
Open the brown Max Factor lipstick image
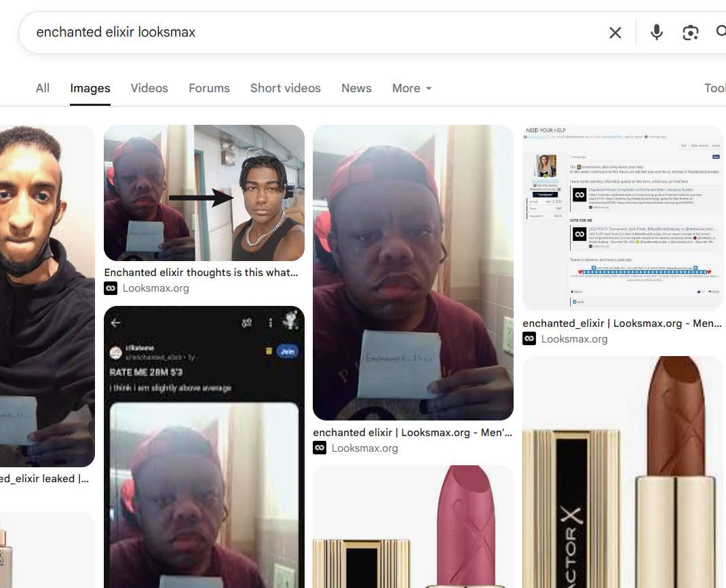click(x=622, y=472)
